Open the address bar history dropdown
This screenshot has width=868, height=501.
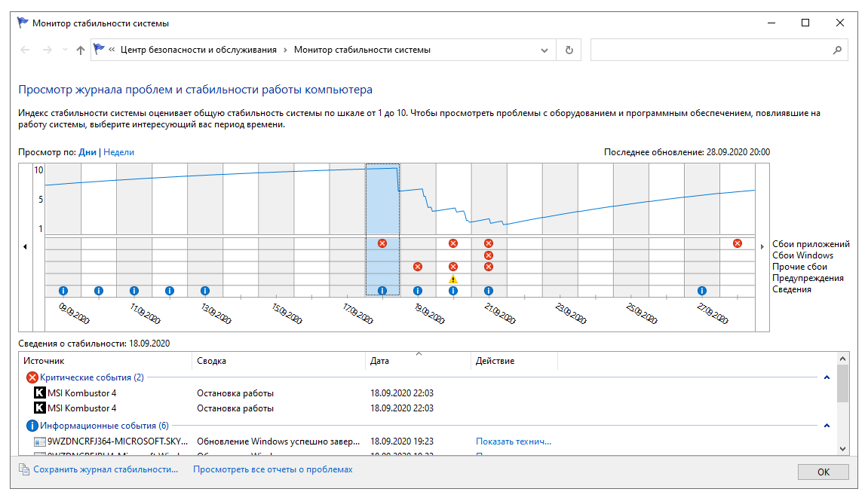coord(544,50)
